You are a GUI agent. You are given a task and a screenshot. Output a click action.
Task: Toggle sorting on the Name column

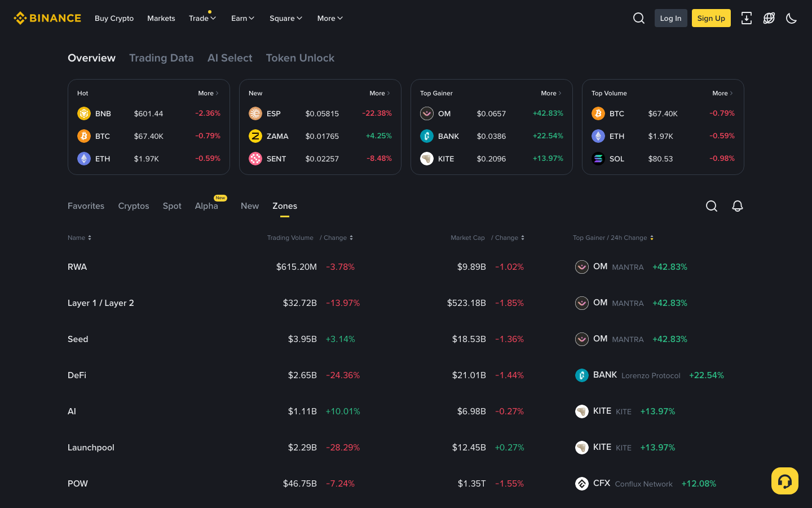pos(80,237)
